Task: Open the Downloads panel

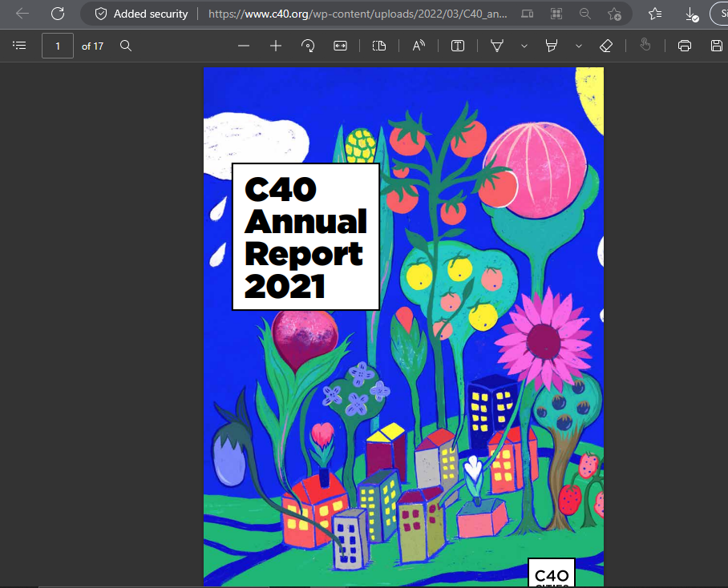Action: (x=691, y=14)
